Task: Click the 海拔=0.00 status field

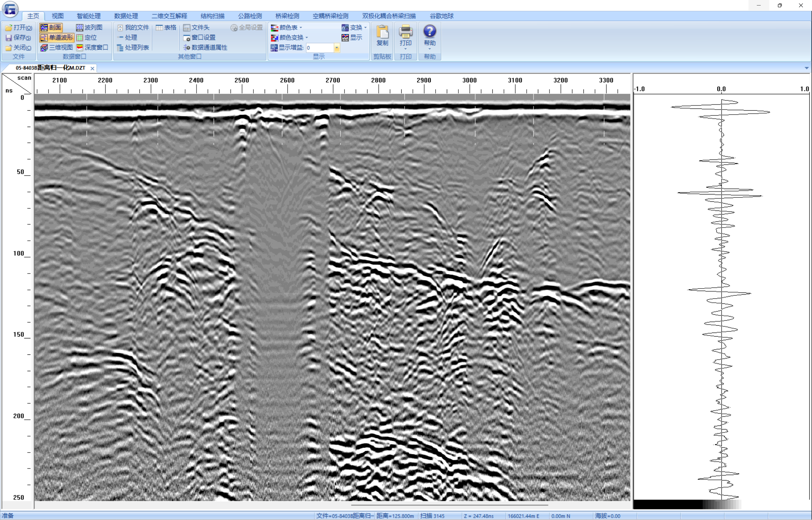Action: pos(608,516)
